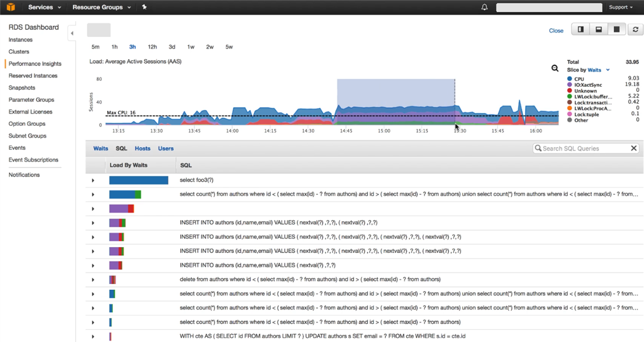Select the 5m time range
The height and width of the screenshot is (342, 644).
point(95,47)
